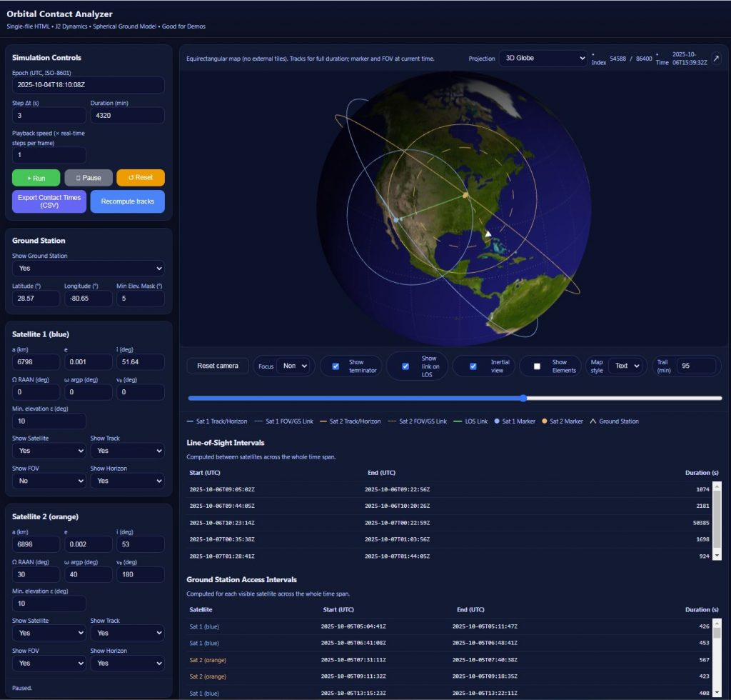Open the Focus dropdown
The image size is (731, 700).
pos(295,366)
